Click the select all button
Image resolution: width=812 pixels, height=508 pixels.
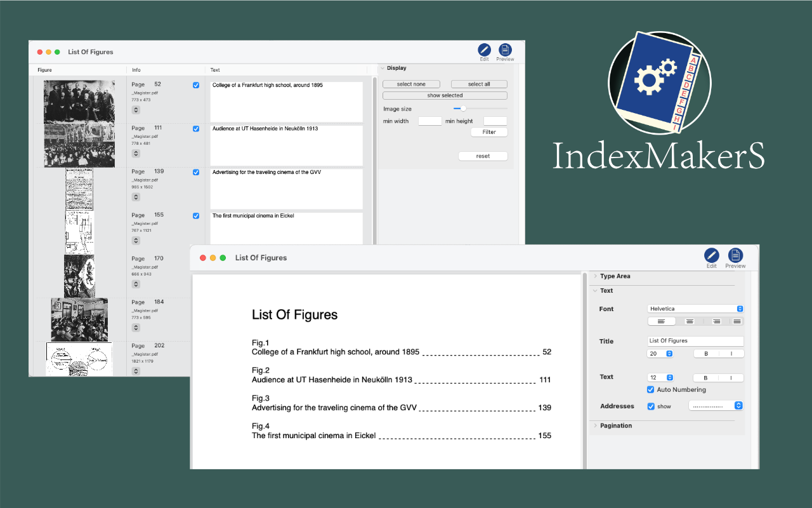[x=479, y=84]
